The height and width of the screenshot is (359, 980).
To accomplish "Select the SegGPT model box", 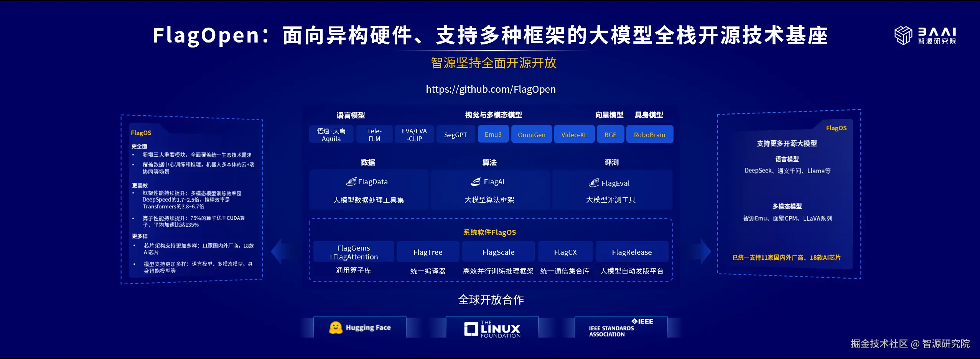I will [x=456, y=134].
